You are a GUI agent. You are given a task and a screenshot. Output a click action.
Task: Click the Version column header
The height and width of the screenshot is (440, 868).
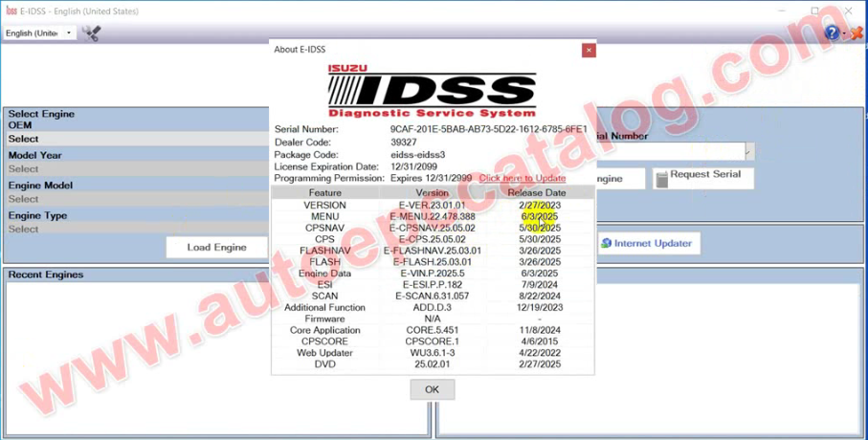pos(432,192)
